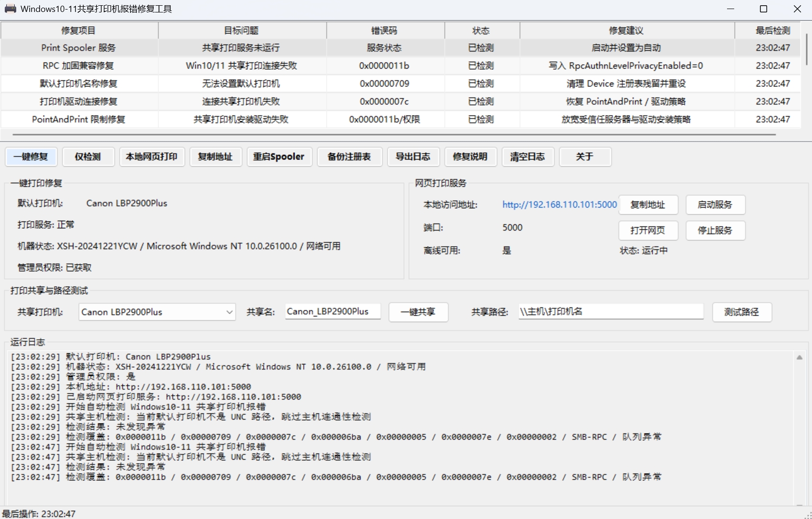This screenshot has width=812, height=519.
Task: Export the log via 导出日志
Action: coord(413,157)
